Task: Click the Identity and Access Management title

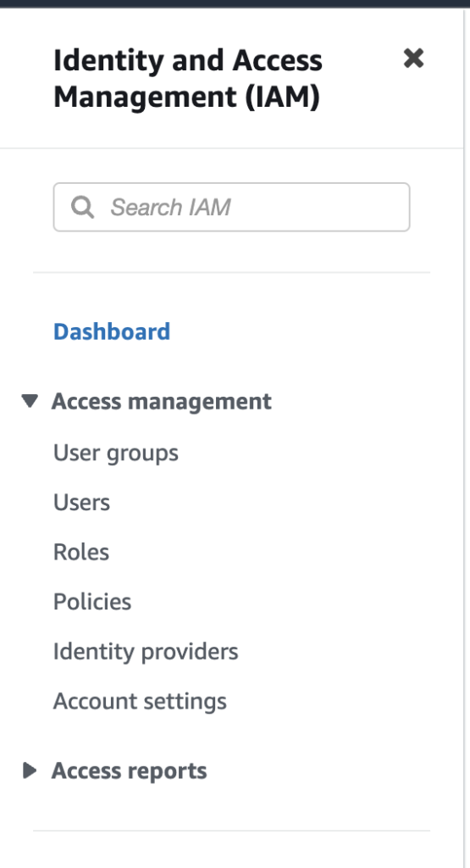Action: coord(187,78)
